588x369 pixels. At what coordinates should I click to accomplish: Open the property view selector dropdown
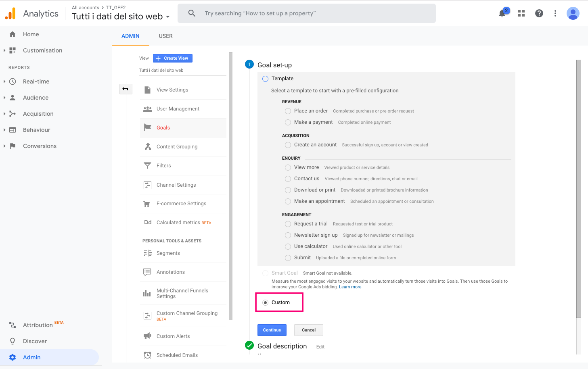121,16
